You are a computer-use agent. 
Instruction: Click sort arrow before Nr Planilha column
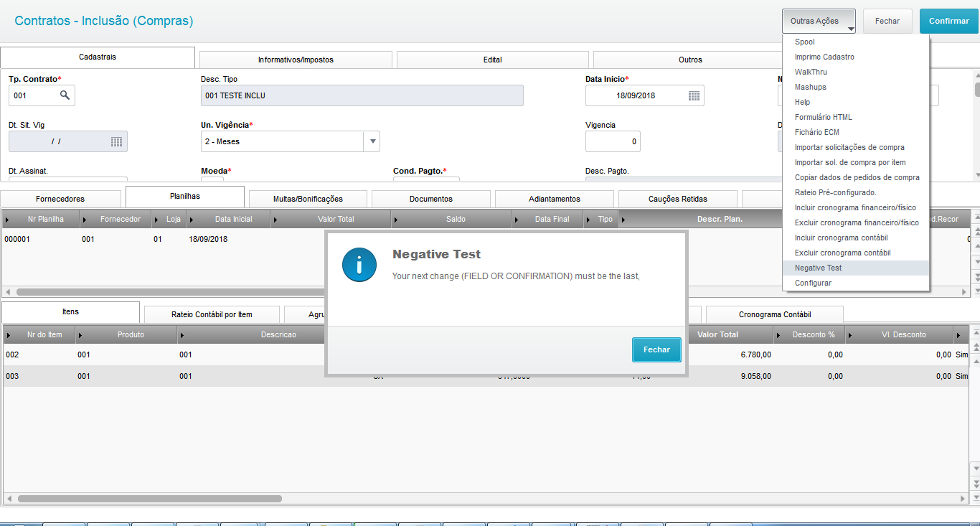click(7, 219)
